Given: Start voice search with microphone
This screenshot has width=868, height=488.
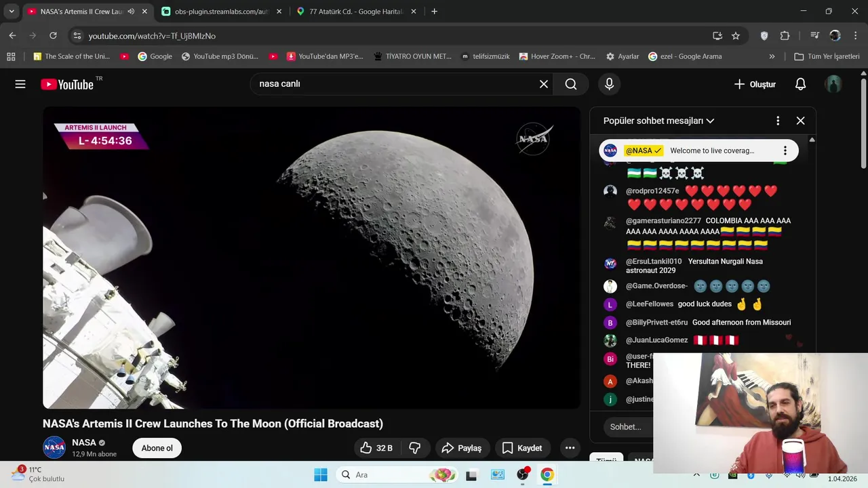Looking at the screenshot, I should click(609, 84).
